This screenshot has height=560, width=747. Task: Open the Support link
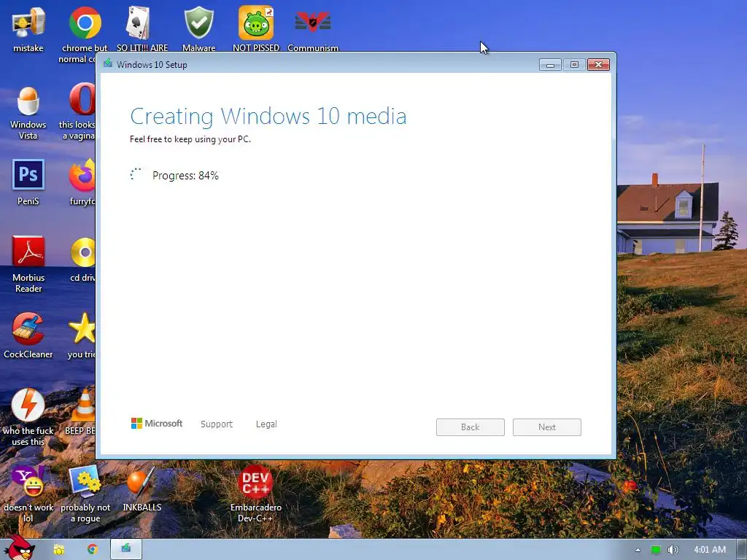pos(216,424)
